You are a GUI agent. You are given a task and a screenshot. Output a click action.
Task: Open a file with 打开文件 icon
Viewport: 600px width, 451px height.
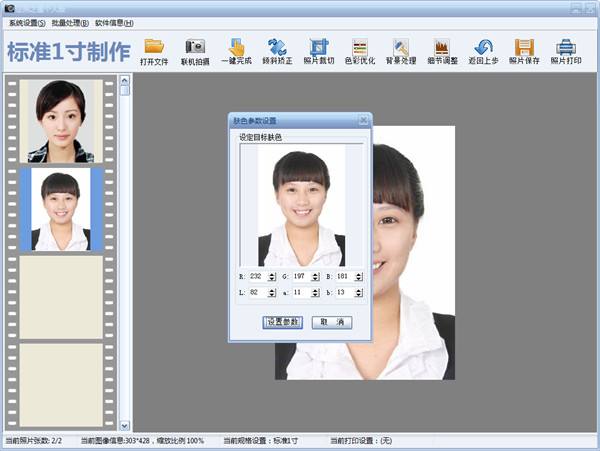click(x=154, y=51)
